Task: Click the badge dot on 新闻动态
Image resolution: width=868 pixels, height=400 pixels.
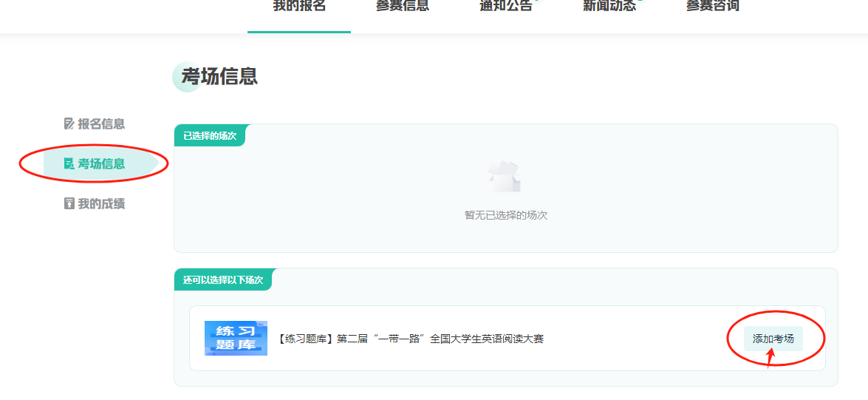Action: [640, 1]
